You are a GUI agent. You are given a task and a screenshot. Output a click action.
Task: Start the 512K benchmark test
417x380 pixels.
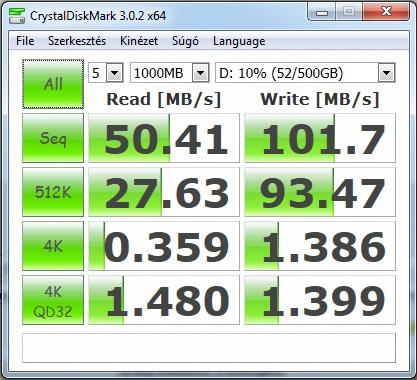pyautogui.click(x=53, y=192)
